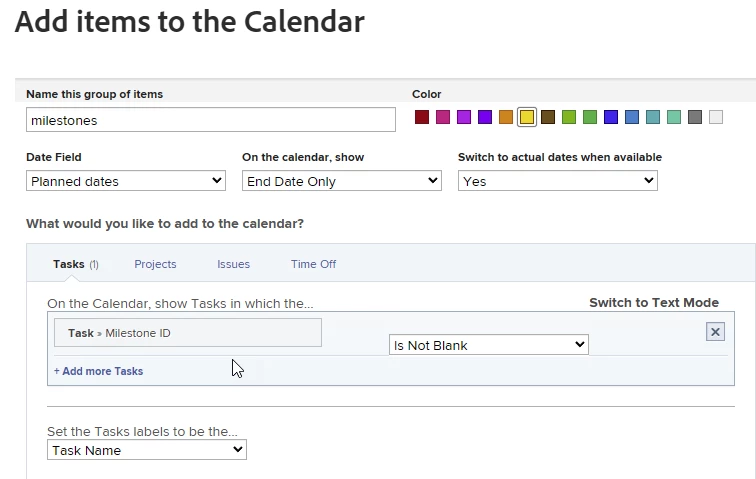This screenshot has height=479, width=756.
Task: Click the Switch to Text Mode link
Action: (x=653, y=303)
